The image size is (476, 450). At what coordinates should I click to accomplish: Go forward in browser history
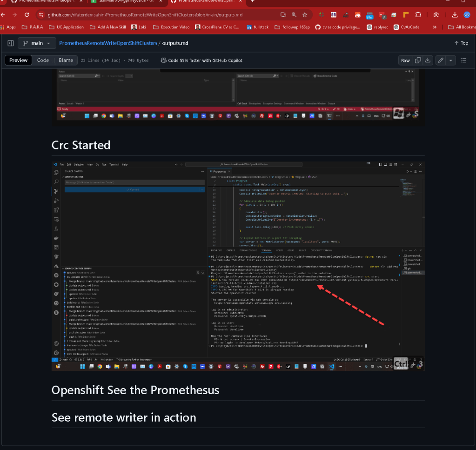point(14,15)
